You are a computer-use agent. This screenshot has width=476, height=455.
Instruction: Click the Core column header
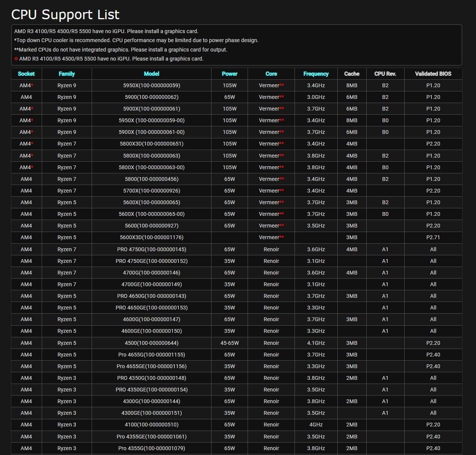click(x=271, y=74)
